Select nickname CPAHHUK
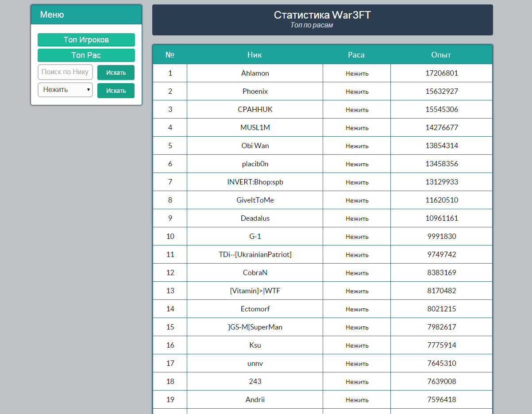This screenshot has width=532, height=414. click(255, 110)
